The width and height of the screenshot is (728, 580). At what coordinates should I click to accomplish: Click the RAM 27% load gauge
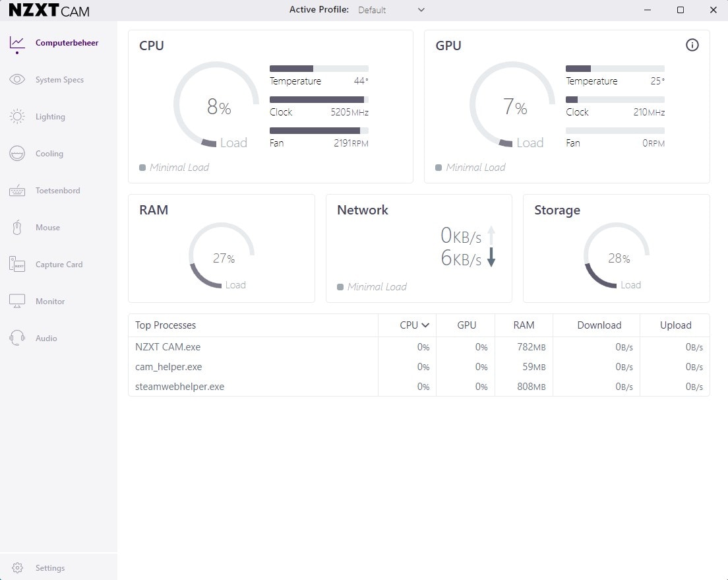[x=222, y=255]
